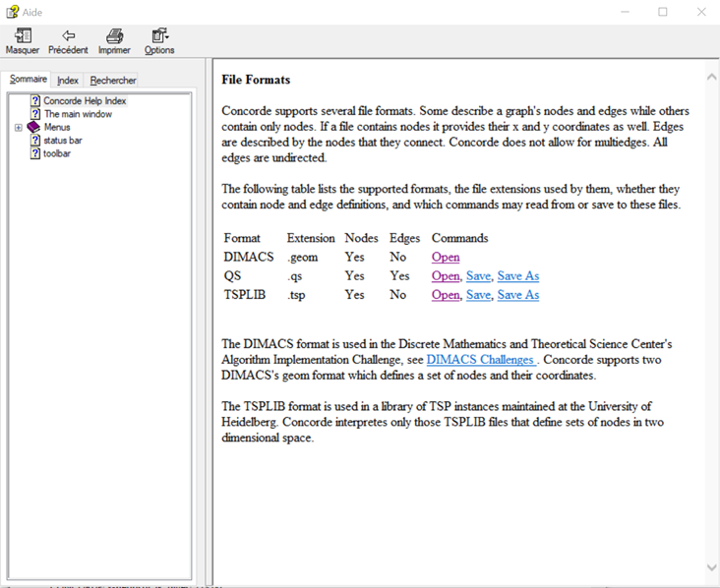Click question-mark icon beside The main window

(x=35, y=114)
